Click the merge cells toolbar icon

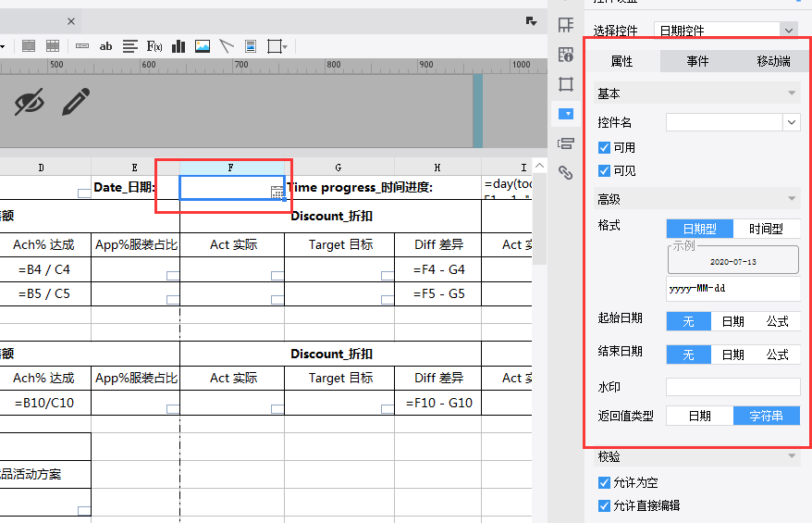pyautogui.click(x=29, y=46)
